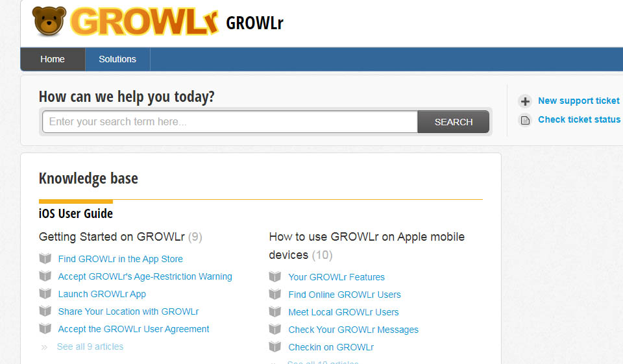This screenshot has width=623, height=364.
Task: Click book icon beside Meet Local GROWLr Users
Action: click(x=275, y=312)
